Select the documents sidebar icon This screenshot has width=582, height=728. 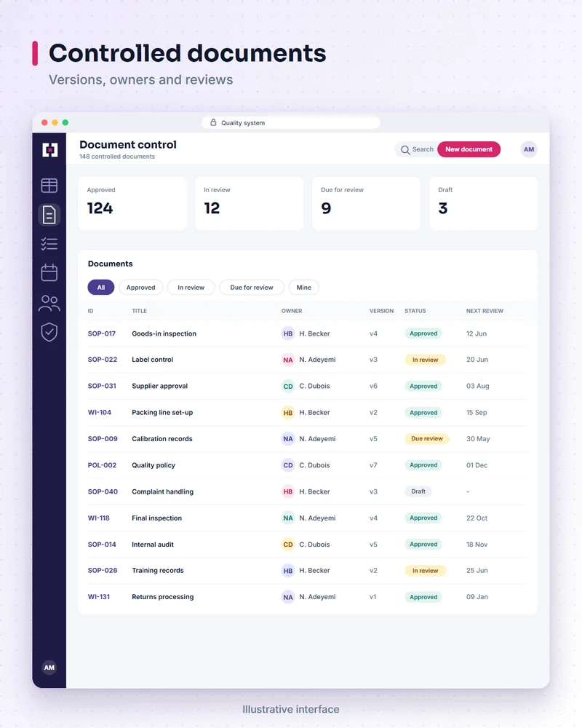49,215
